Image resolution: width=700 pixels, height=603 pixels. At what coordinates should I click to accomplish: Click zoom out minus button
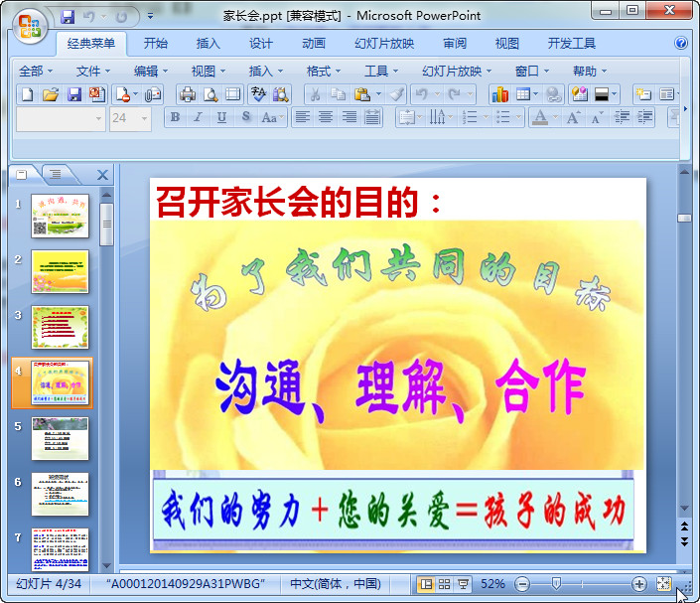click(521, 584)
